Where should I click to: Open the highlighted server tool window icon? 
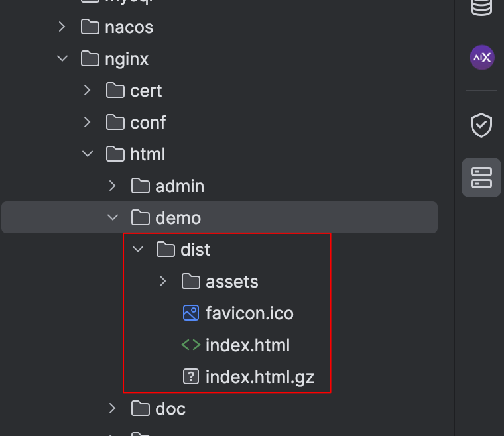(481, 177)
